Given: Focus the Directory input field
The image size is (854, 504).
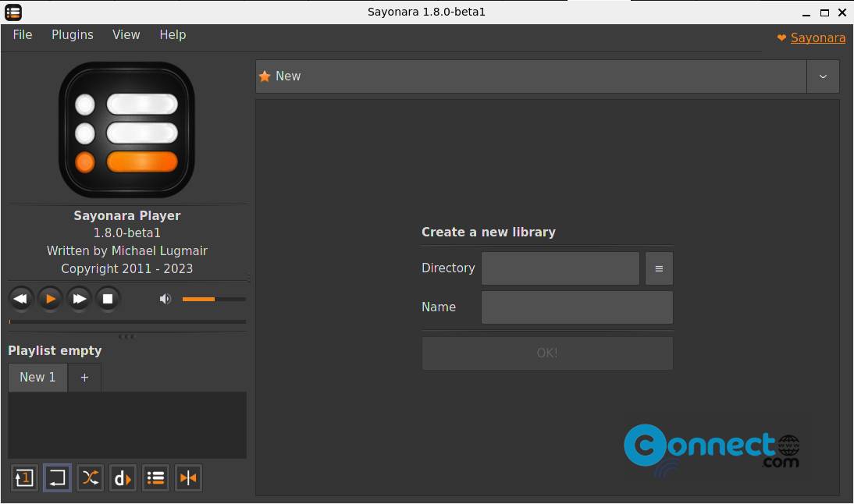Looking at the screenshot, I should point(560,268).
